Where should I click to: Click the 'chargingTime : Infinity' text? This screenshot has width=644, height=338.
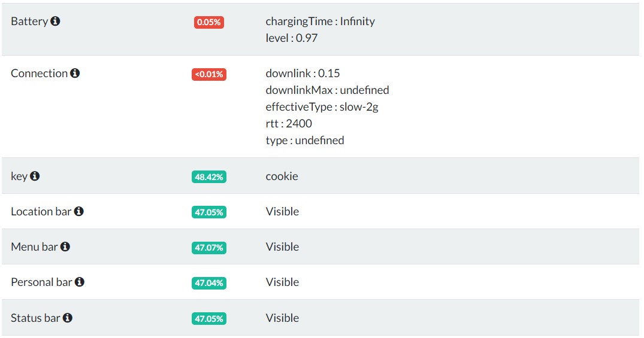coord(320,22)
